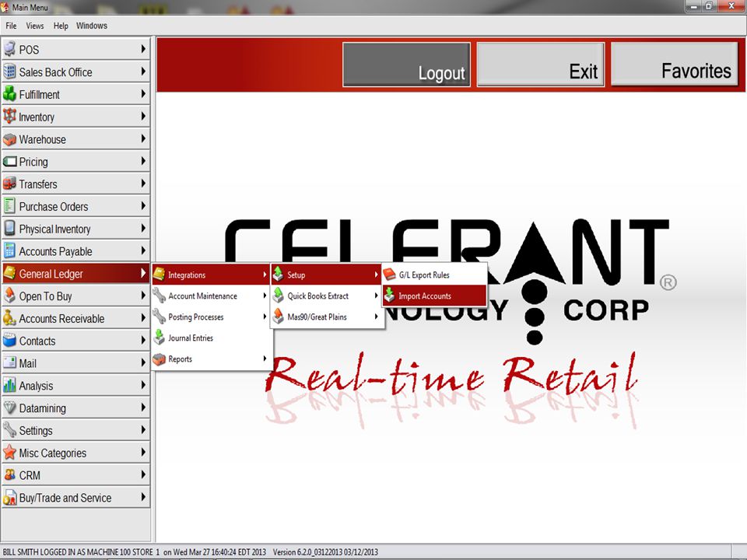Image resolution: width=747 pixels, height=560 pixels.
Task: Click the General Ledger book icon
Action: [x=9, y=273]
